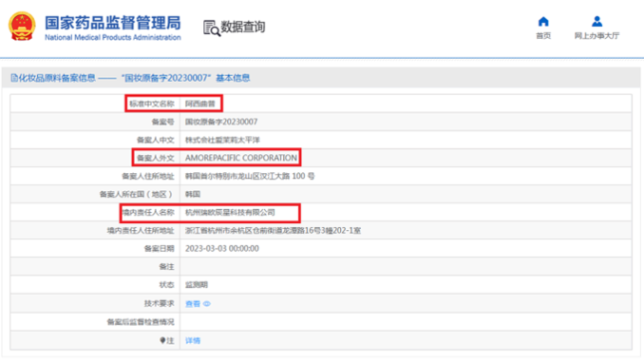Click the address containing "100 号"
644x363 pixels.
[x=250, y=176]
